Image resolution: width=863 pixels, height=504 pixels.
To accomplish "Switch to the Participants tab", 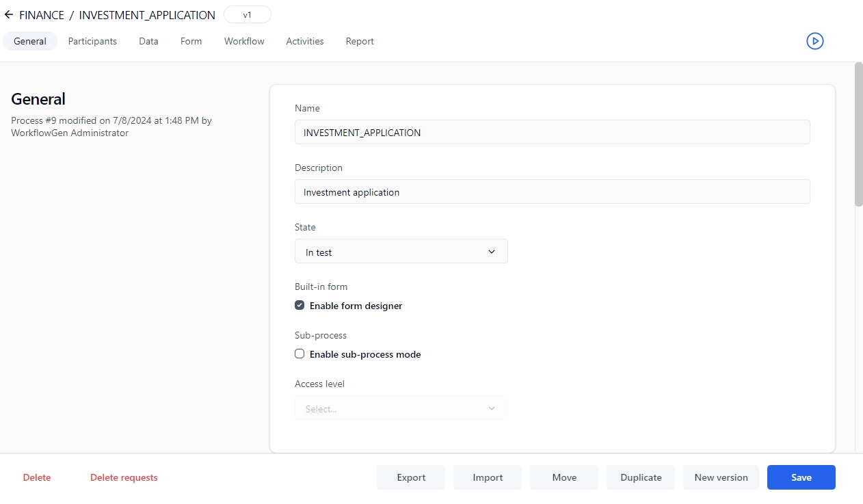I will click(92, 41).
